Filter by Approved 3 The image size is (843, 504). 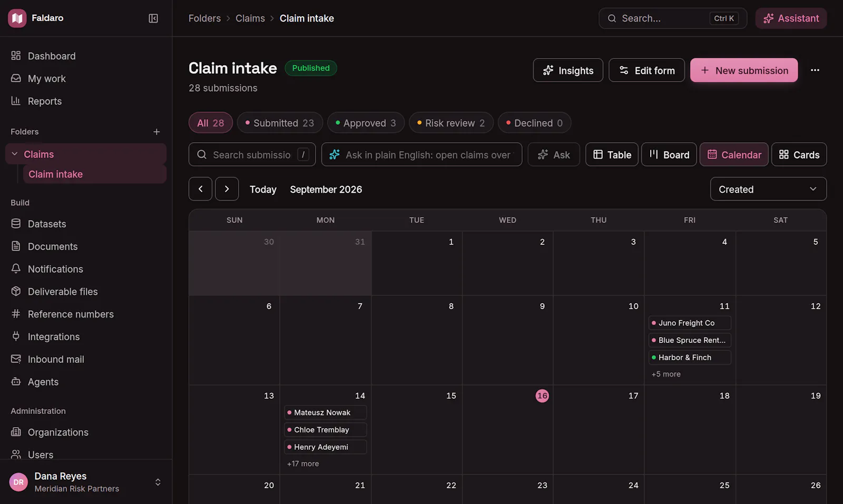pos(366,123)
